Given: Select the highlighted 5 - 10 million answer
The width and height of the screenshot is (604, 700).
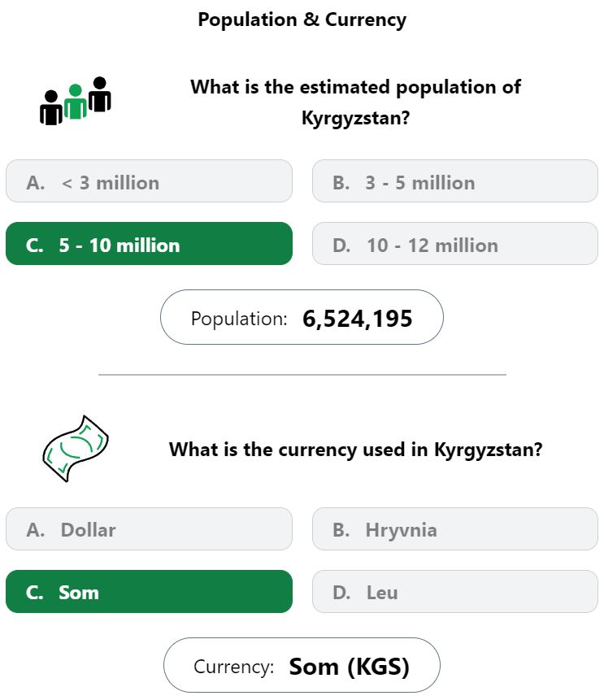Looking at the screenshot, I should pos(149,243).
